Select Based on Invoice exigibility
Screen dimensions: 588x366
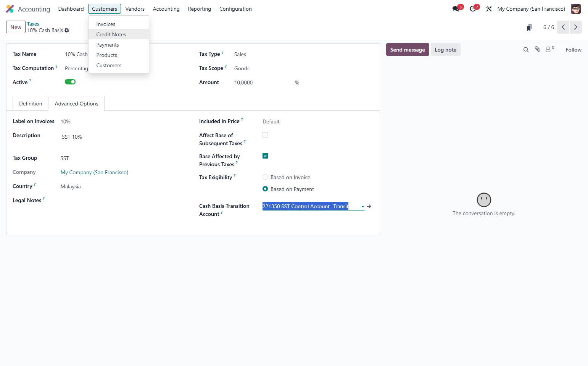(x=265, y=177)
